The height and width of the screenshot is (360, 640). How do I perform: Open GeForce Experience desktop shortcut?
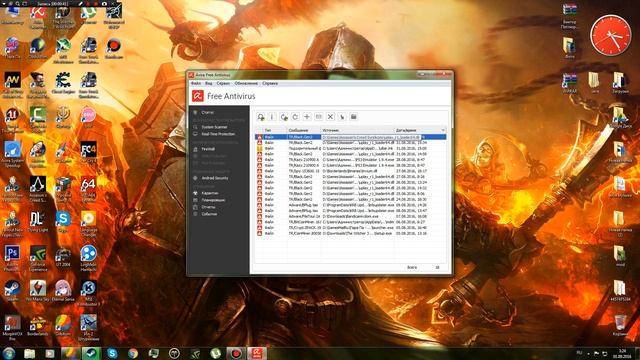coord(38,257)
